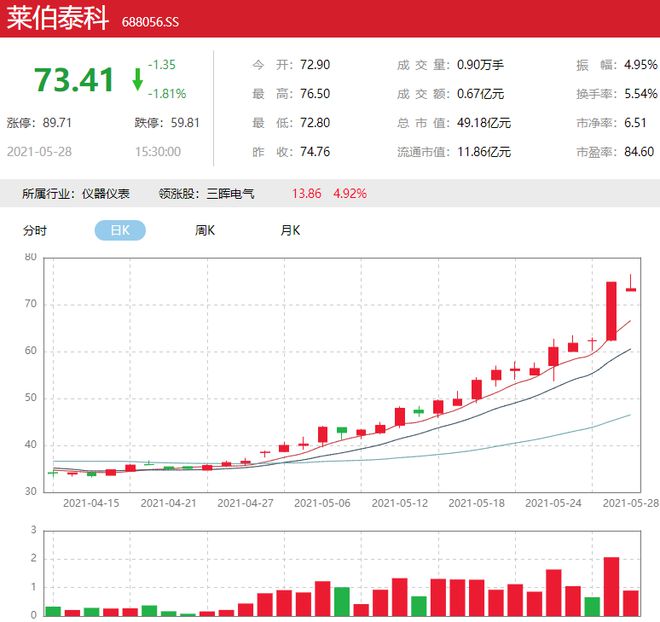Click turnover amount 0.67亿元
Screen dimensions: 660x622
[480, 93]
